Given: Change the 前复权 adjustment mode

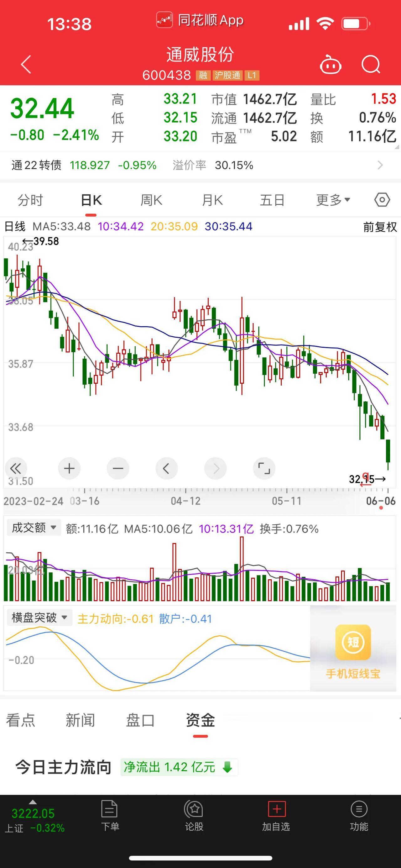Looking at the screenshot, I should point(380,227).
